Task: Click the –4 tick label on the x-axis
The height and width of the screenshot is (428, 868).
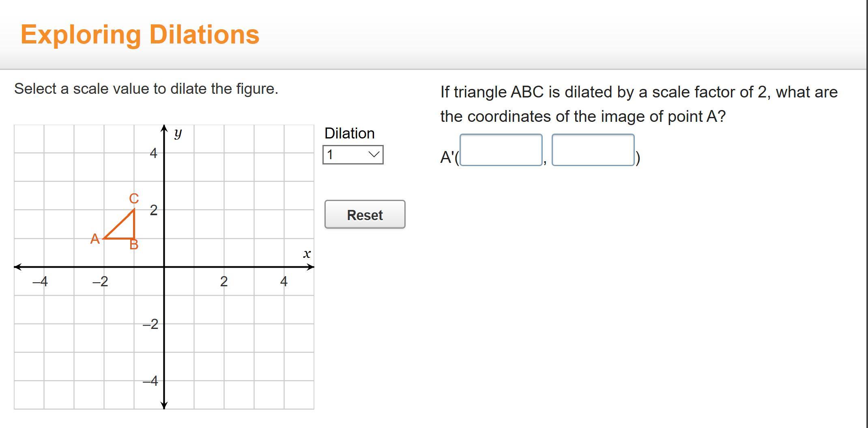Action: point(40,281)
